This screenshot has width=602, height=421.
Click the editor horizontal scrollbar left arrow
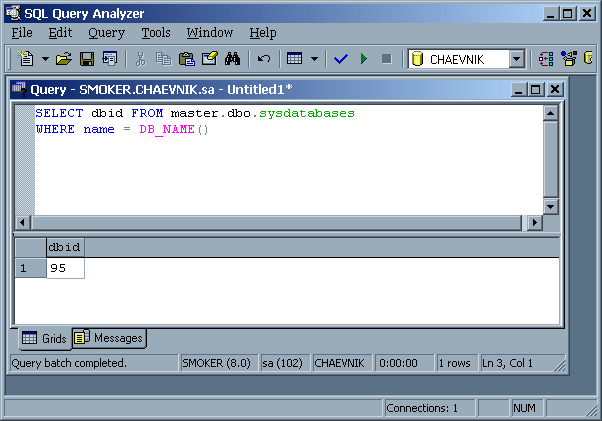click(23, 223)
